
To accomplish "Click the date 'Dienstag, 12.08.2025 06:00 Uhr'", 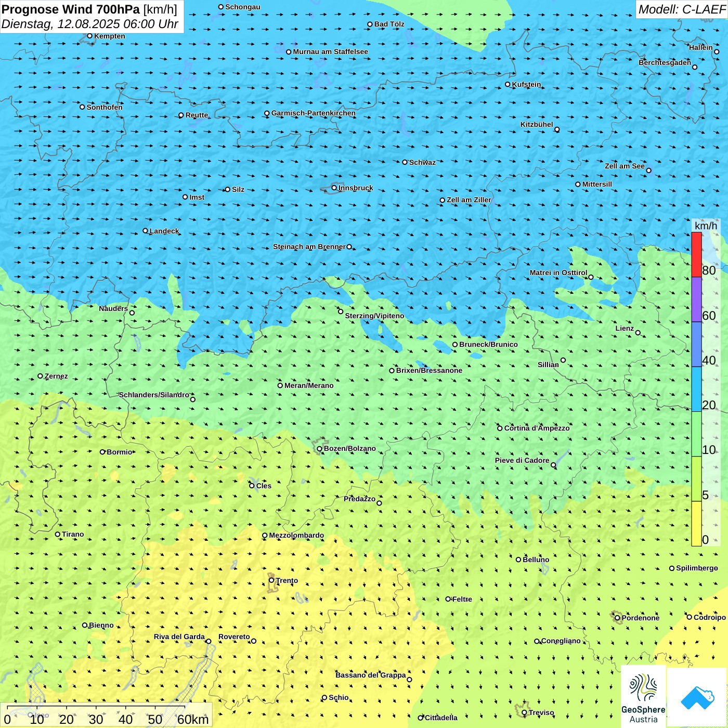I will (x=90, y=24).
